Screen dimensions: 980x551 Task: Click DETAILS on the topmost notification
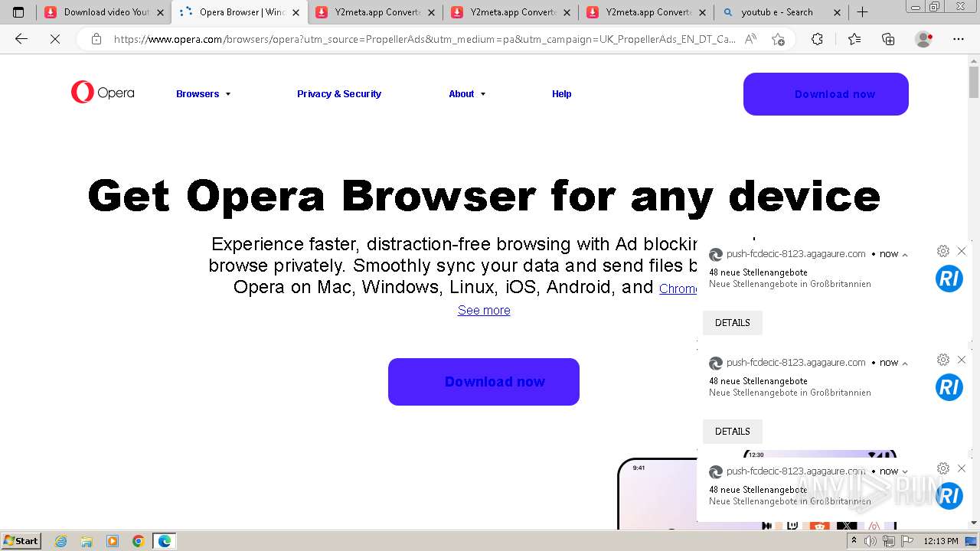point(733,322)
